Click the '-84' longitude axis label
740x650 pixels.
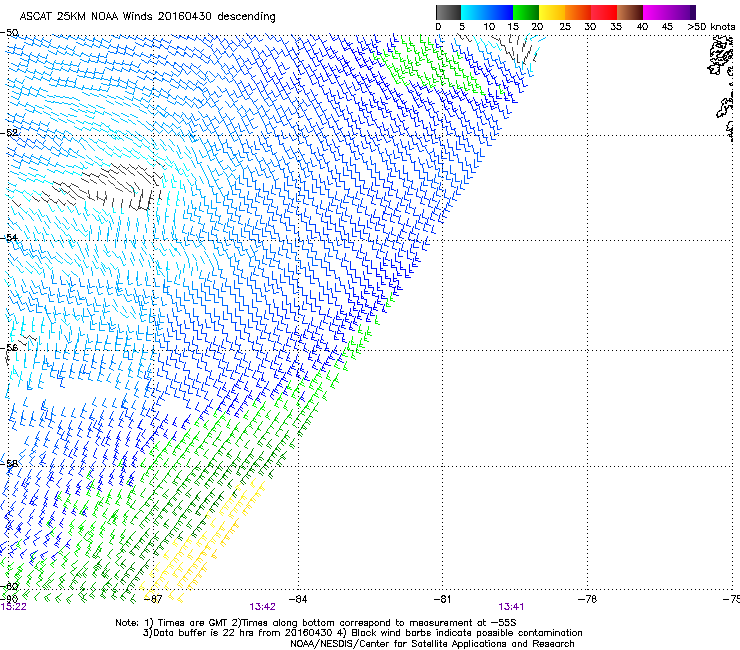[298, 599]
